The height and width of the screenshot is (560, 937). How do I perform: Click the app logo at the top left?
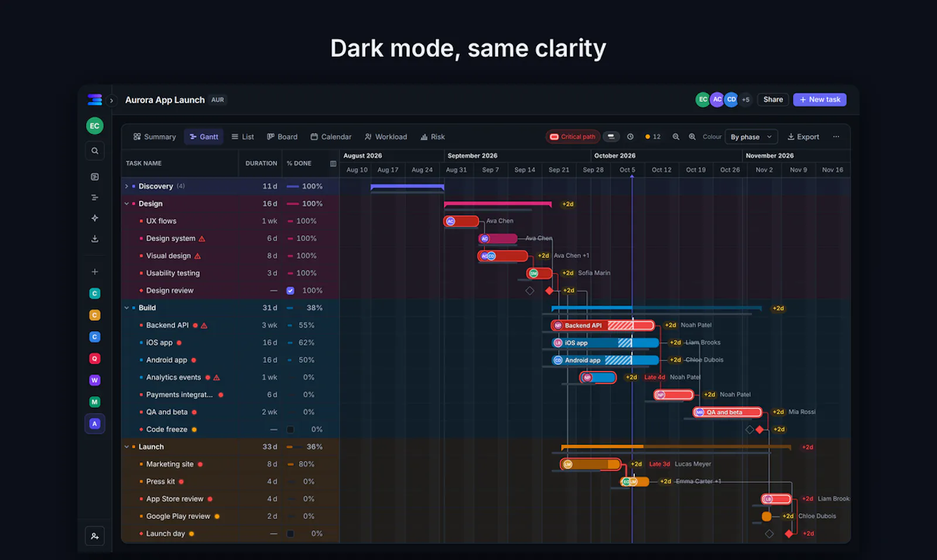point(95,100)
